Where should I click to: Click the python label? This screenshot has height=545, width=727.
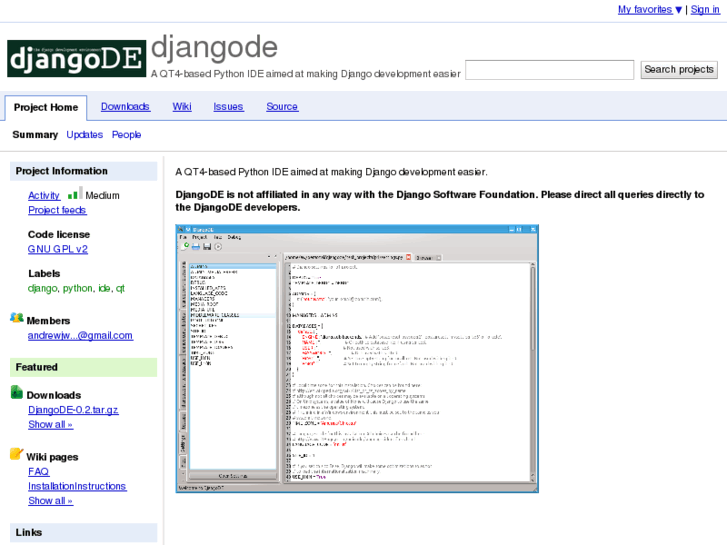point(77,289)
